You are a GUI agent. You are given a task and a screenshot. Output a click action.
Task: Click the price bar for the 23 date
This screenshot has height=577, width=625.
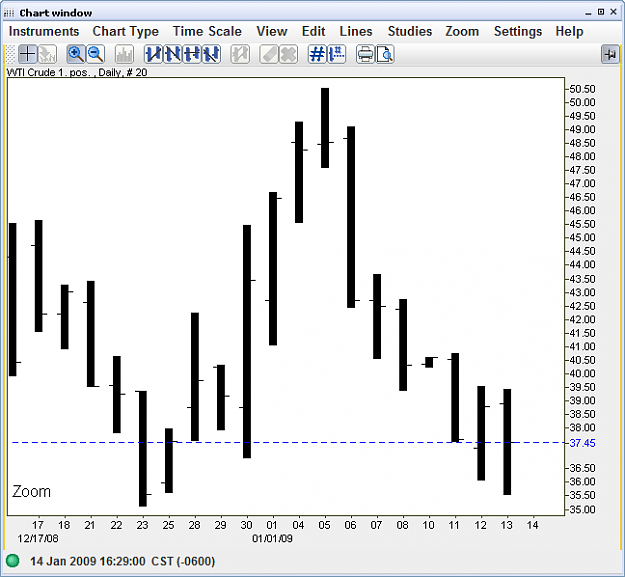coord(143,449)
